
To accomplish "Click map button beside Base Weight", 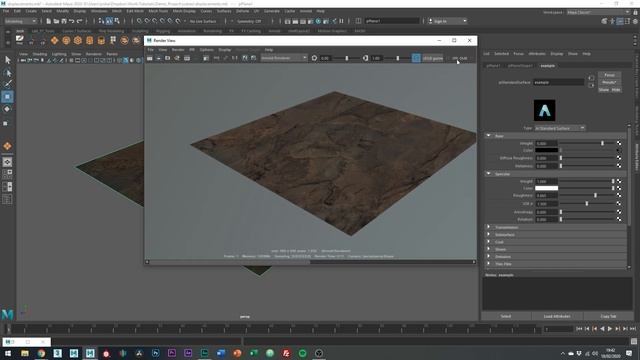I will pyautogui.click(x=619, y=143).
